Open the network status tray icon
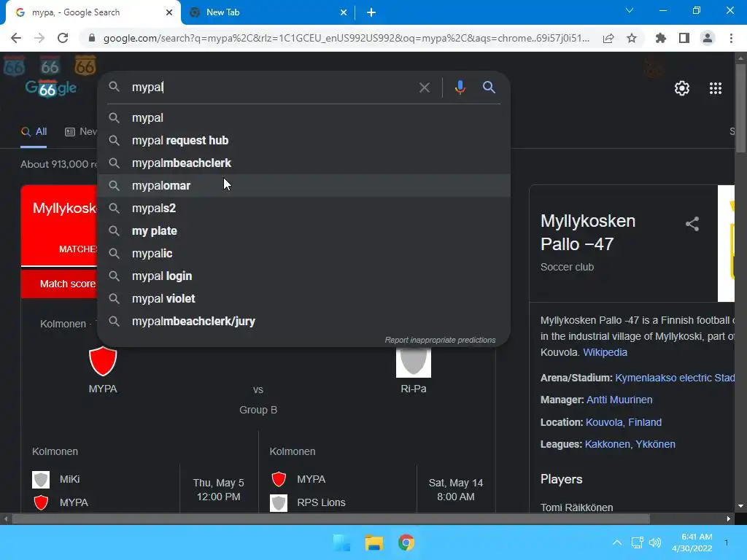 [637, 542]
